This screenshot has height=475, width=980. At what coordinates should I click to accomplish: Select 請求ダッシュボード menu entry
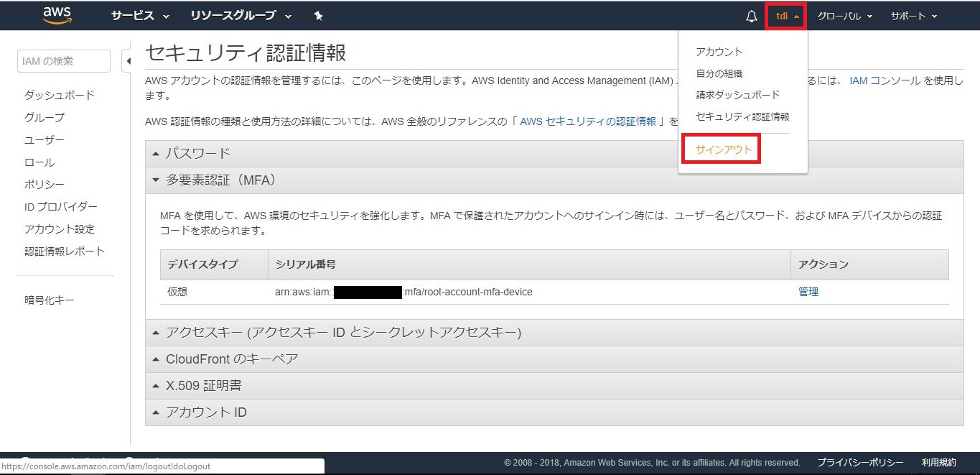[737, 95]
